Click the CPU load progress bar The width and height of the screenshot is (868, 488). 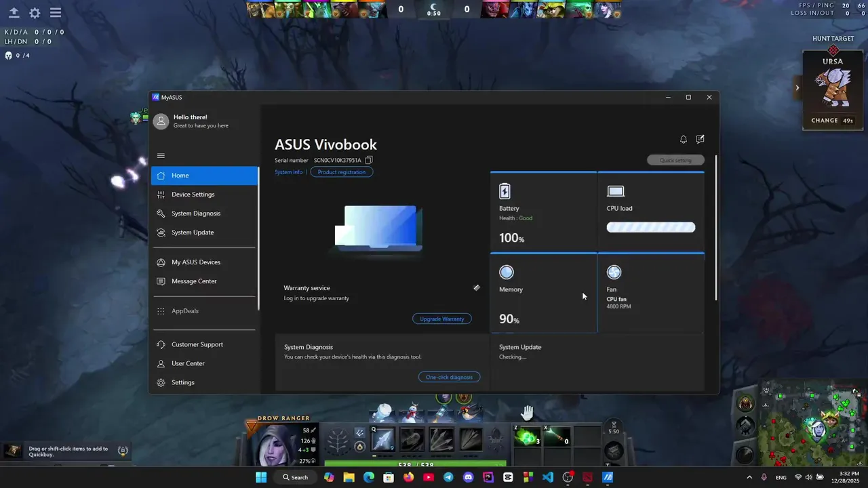(x=651, y=228)
